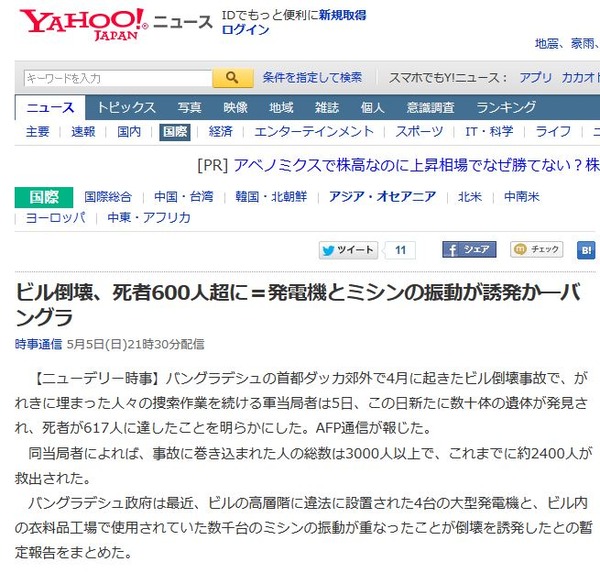Open the アベノミクス PR advertisement link
The width and height of the screenshot is (600, 573).
click(416, 165)
